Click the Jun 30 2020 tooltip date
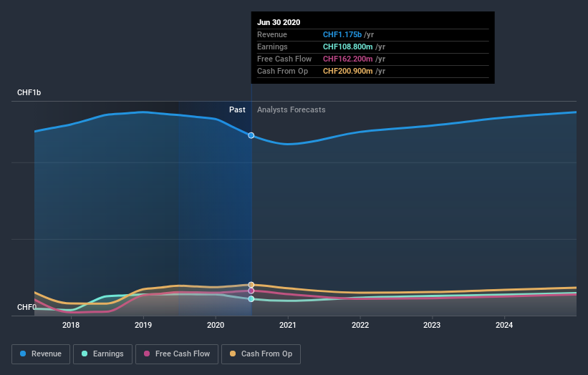Image resolution: width=588 pixels, height=375 pixels. pyautogui.click(x=279, y=22)
